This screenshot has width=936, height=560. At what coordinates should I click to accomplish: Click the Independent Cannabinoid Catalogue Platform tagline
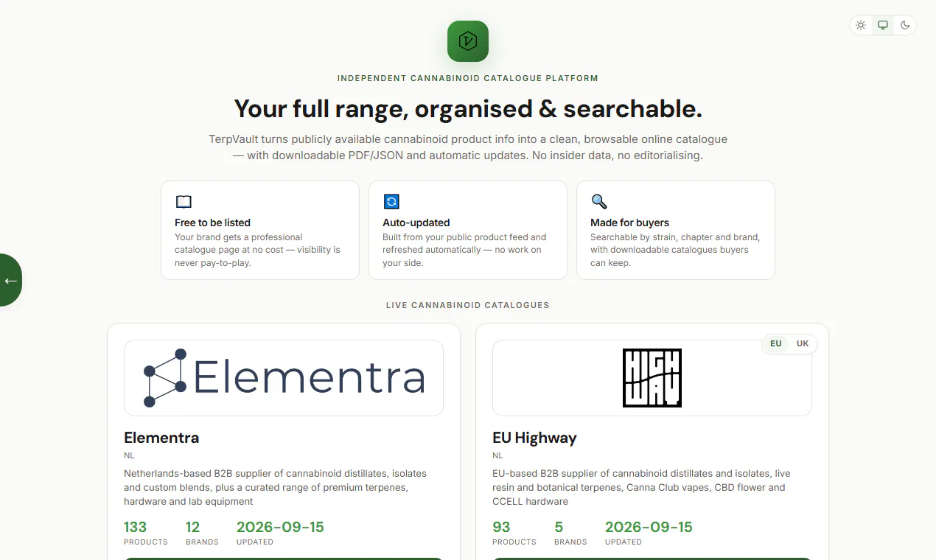tap(468, 78)
